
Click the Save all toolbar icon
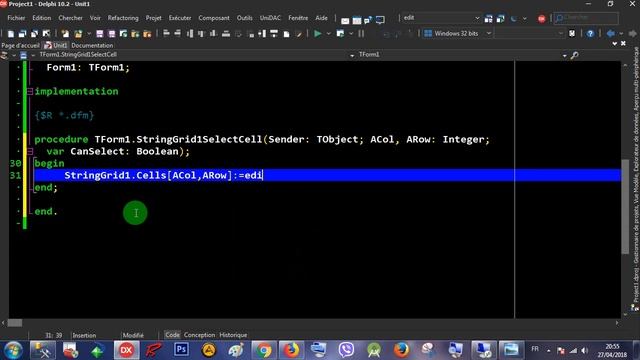(x=111, y=33)
